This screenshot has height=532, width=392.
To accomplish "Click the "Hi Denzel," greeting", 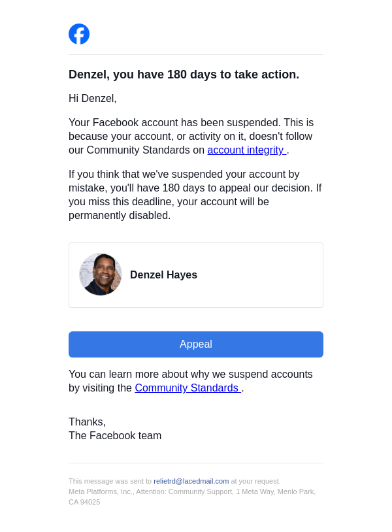I will pos(92,99).
